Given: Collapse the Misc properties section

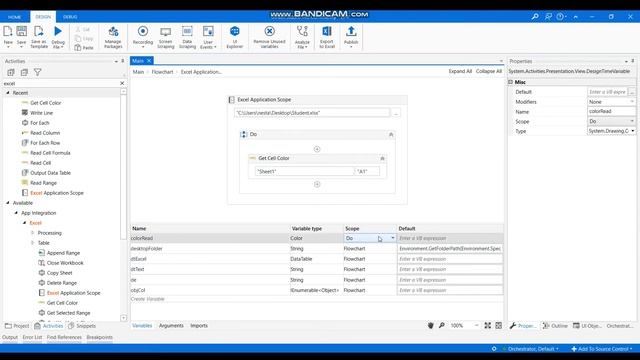Looking at the screenshot, I should pos(510,82).
